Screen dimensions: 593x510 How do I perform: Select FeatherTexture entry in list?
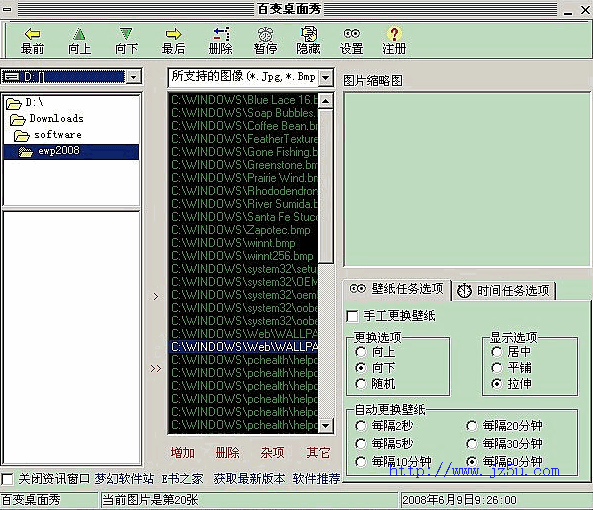pos(244,139)
